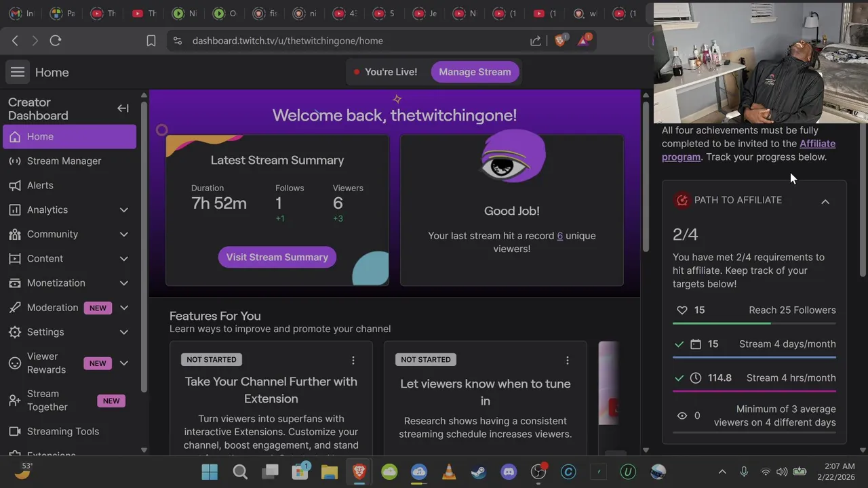Click the Reach 25 Followers progress bar
The width and height of the screenshot is (868, 488).
(754, 323)
